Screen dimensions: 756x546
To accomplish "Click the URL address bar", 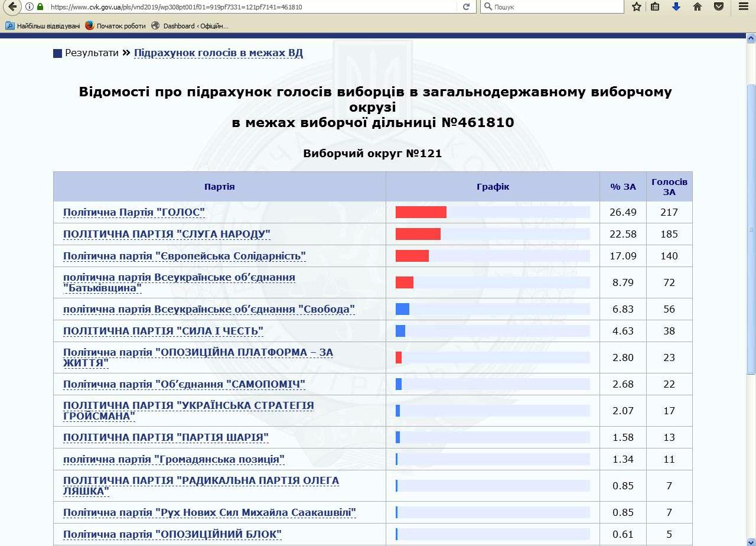I will tap(248, 7).
